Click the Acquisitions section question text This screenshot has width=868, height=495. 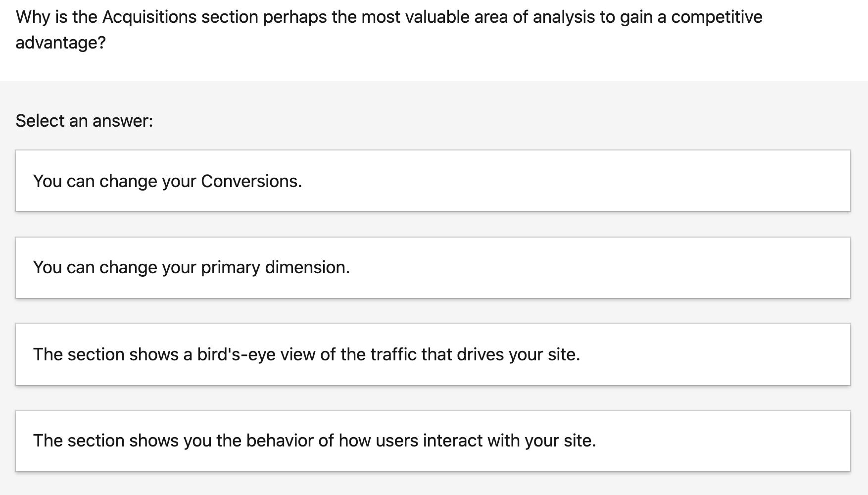tap(388, 17)
